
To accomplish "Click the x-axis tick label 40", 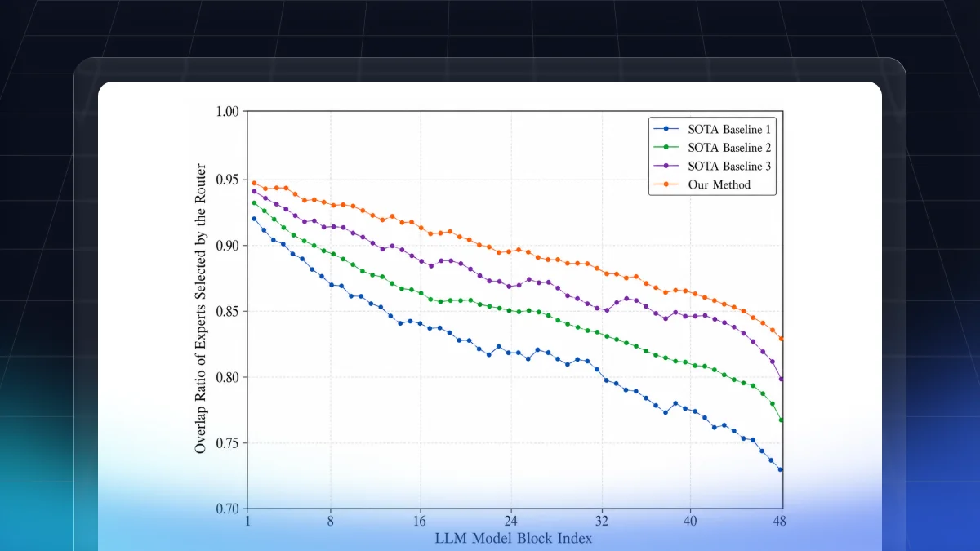I will [x=692, y=522].
